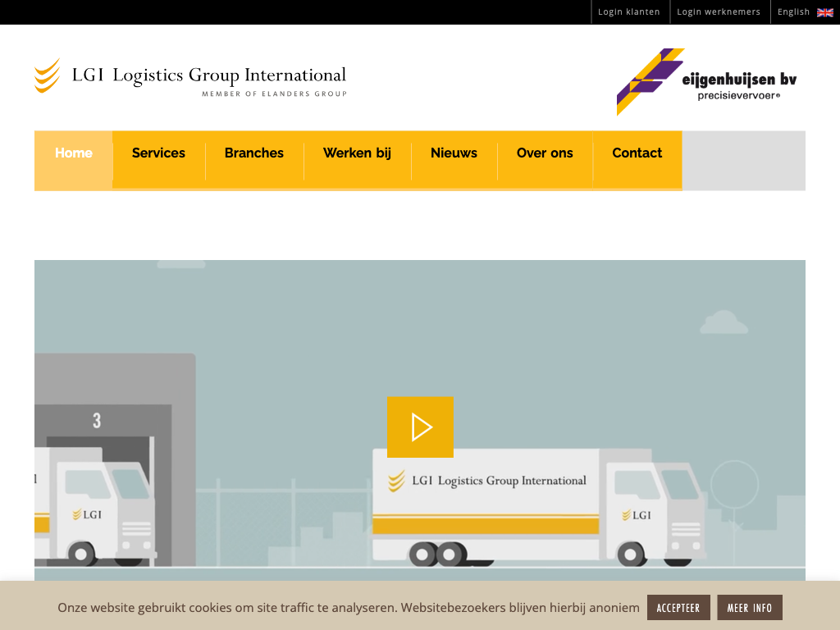Click the Login klanten link

pyautogui.click(x=628, y=12)
